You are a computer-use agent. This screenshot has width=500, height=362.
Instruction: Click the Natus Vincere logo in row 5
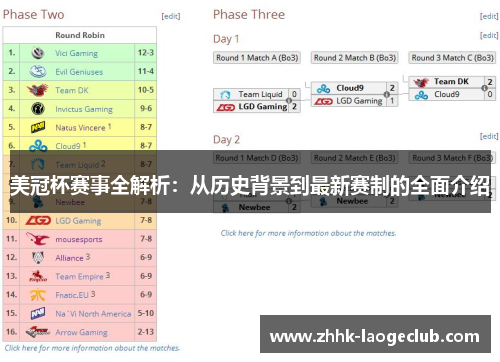click(38, 127)
